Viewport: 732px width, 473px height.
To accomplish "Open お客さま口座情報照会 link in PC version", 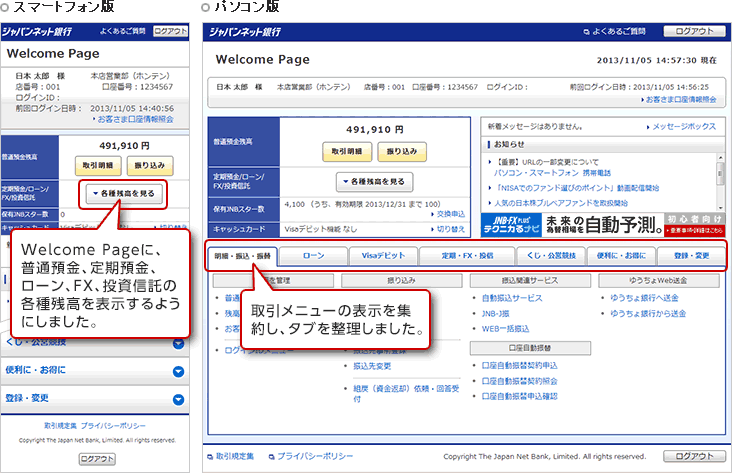I will tap(678, 99).
